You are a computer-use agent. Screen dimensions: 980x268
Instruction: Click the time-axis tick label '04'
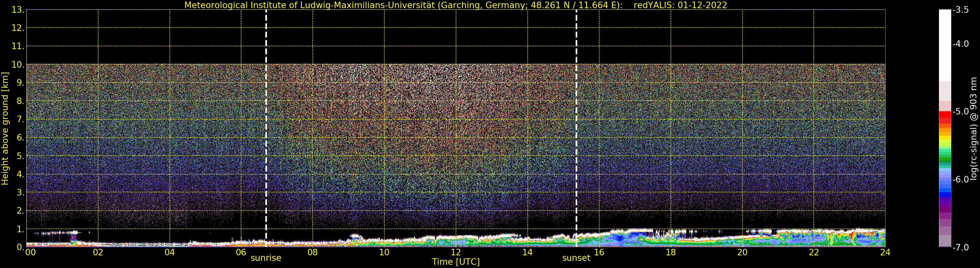coord(170,252)
